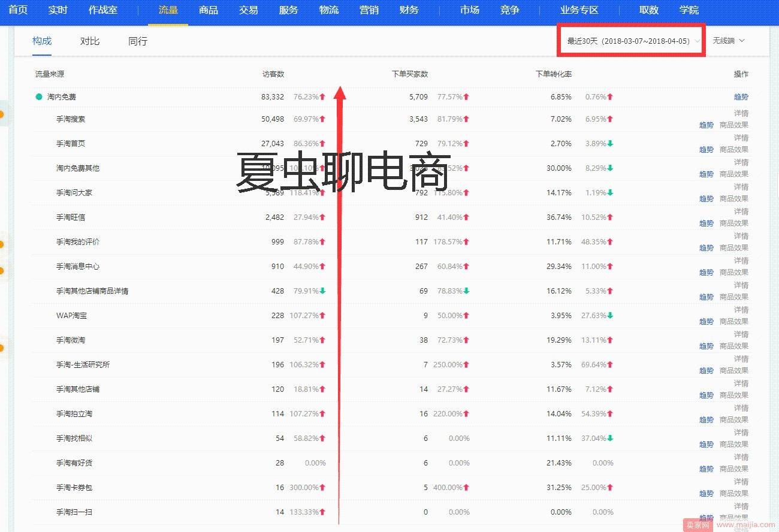The width and height of the screenshot is (779, 532).
Task: Click the green down arrow beside 3.89%
Action: [x=610, y=144]
